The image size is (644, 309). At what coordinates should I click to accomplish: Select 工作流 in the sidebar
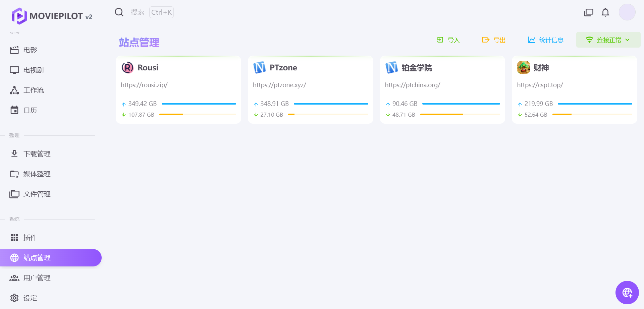(x=34, y=90)
